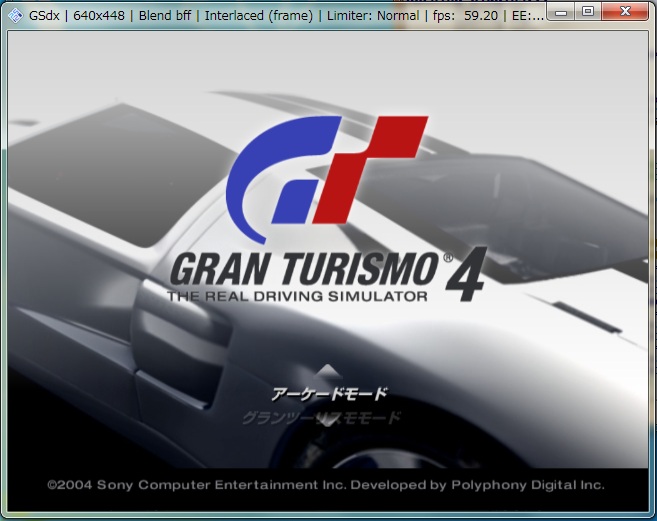
Task: Click the up arrow above アーケードモード
Action: [328, 370]
